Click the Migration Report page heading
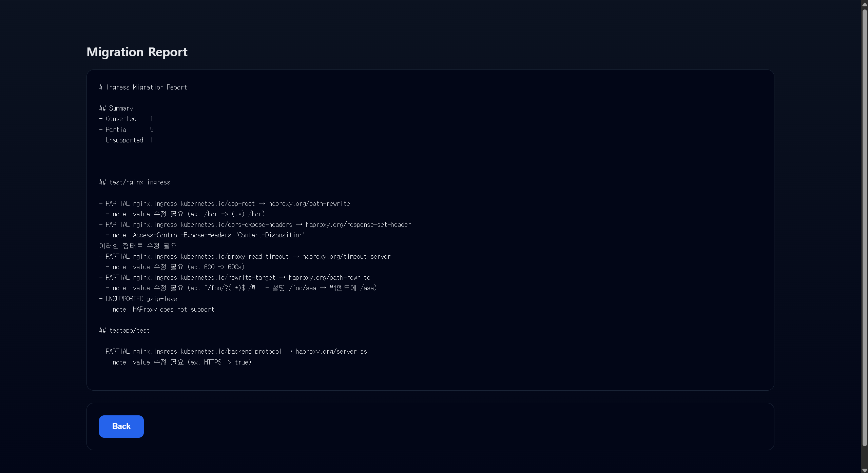The width and height of the screenshot is (868, 473). coord(137,52)
